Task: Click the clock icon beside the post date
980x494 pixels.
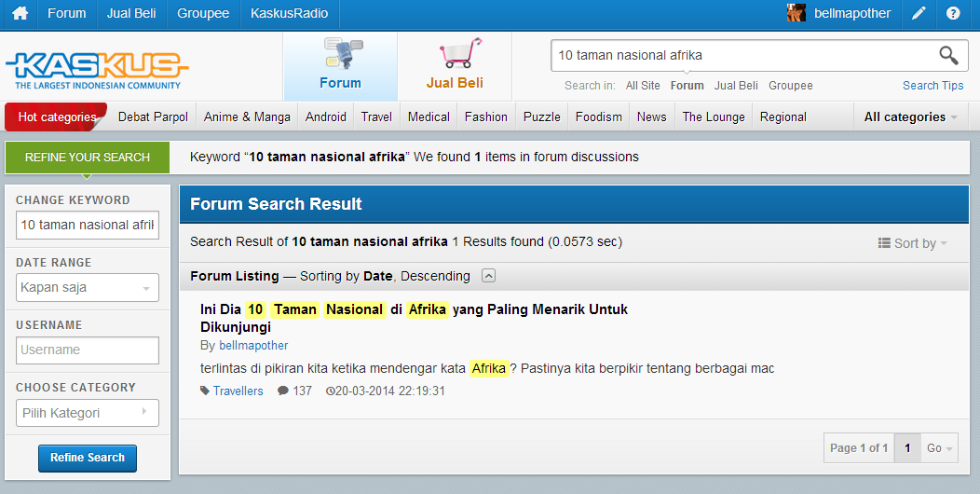Action: coord(331,391)
